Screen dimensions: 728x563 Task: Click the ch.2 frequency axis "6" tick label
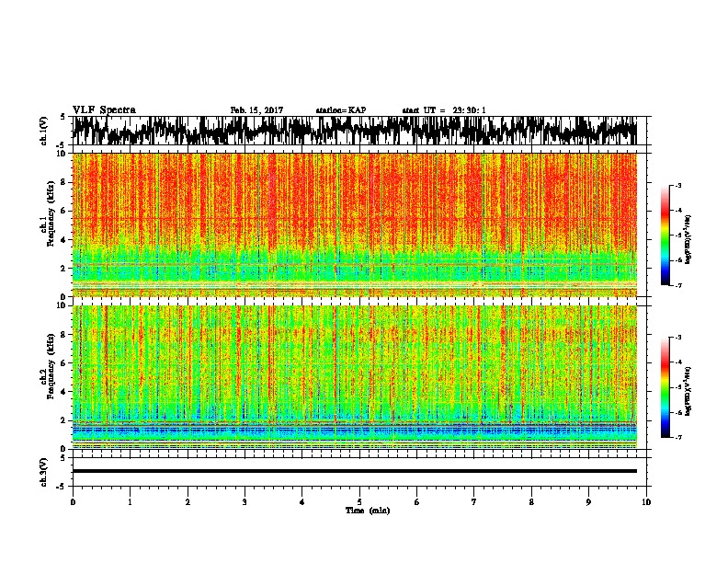click(64, 363)
